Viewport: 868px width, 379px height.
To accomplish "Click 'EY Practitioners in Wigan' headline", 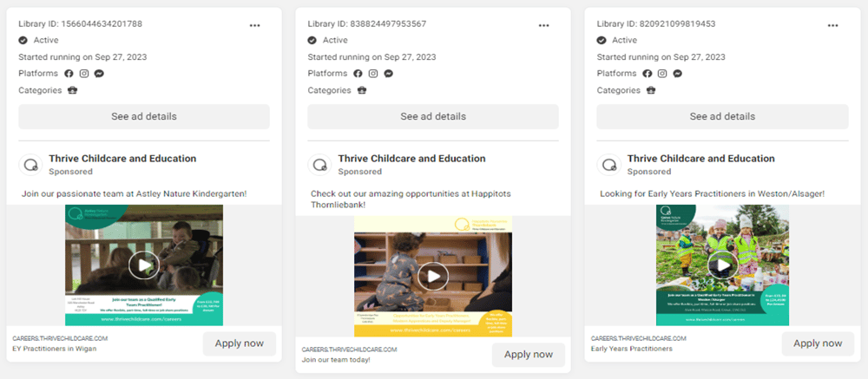I will click(54, 349).
